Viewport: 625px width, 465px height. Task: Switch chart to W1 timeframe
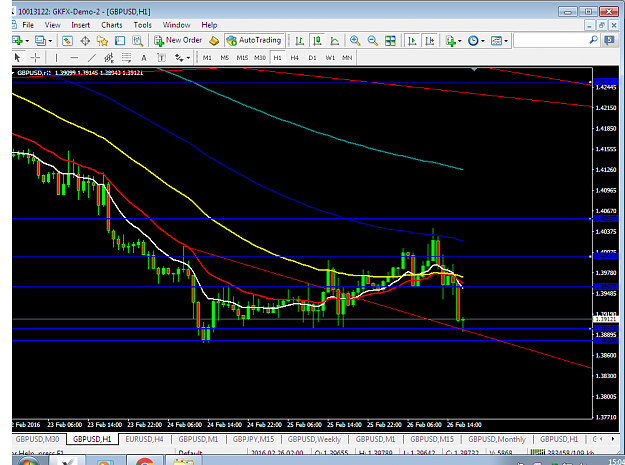(x=330, y=58)
